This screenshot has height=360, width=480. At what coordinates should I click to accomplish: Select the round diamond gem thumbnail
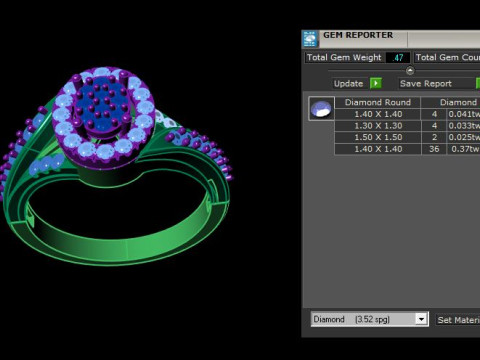[321, 109]
